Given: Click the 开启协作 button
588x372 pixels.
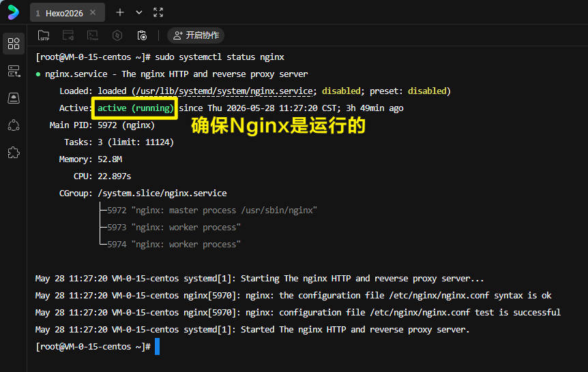Looking at the screenshot, I should [196, 35].
